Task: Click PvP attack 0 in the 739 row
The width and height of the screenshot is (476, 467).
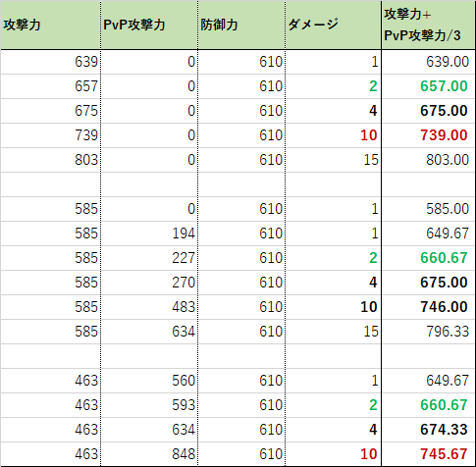Action: point(149,135)
